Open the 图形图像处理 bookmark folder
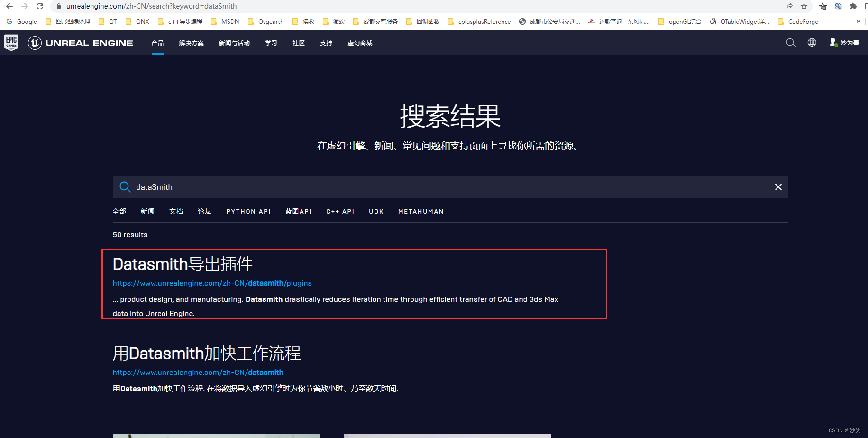 click(x=68, y=21)
